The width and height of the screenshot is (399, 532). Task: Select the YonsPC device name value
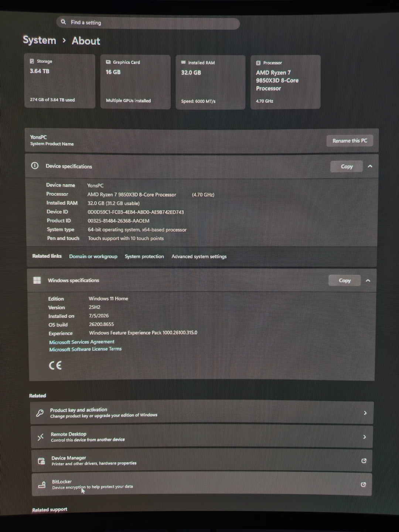point(95,185)
